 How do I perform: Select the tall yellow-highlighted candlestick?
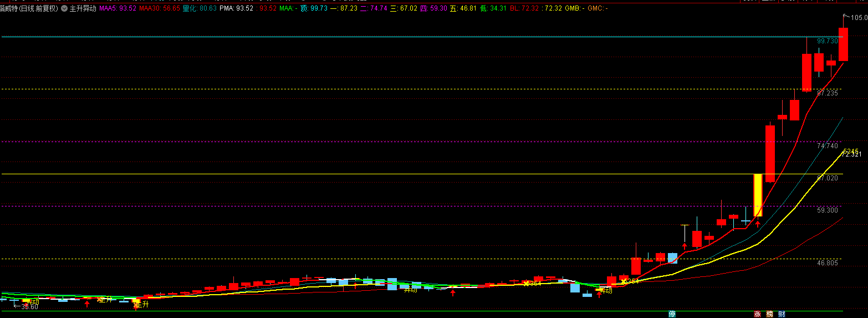(758, 195)
